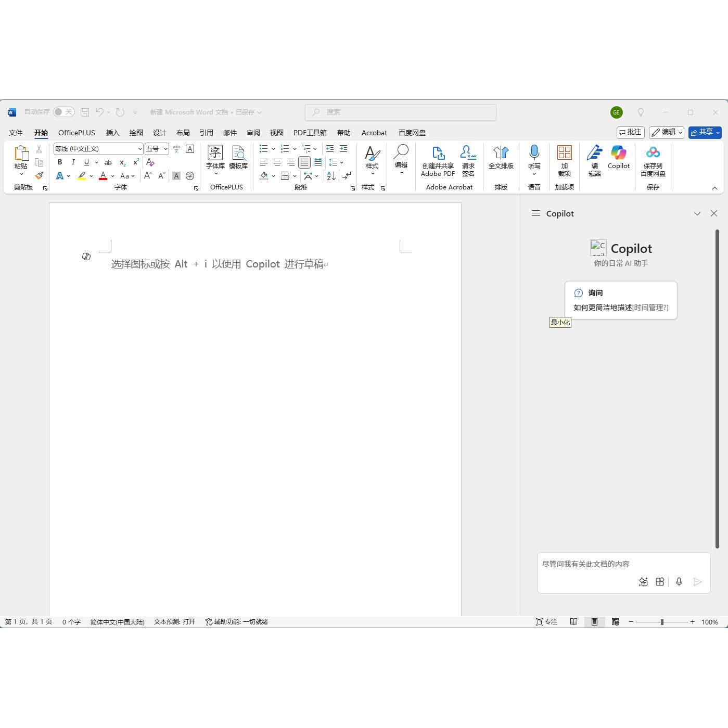The height and width of the screenshot is (728, 728).
Task: Collapse the ribbon with the chevron
Action: click(x=714, y=188)
